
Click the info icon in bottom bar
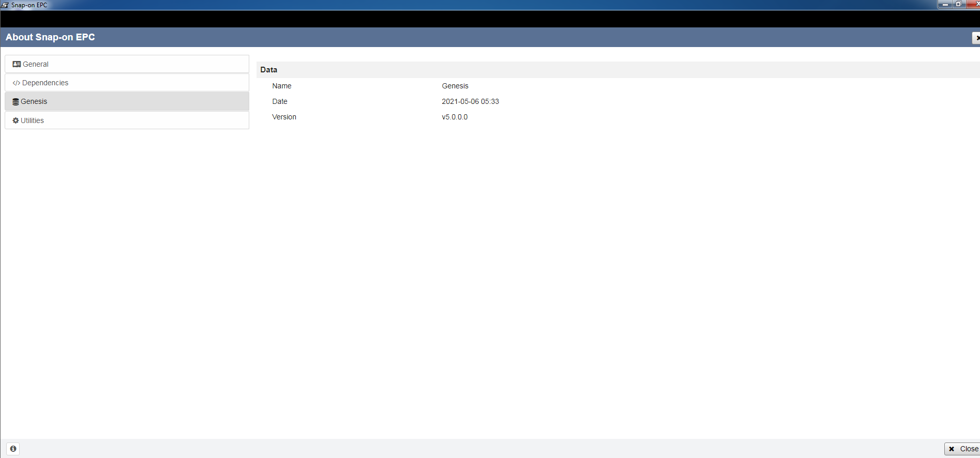13,449
